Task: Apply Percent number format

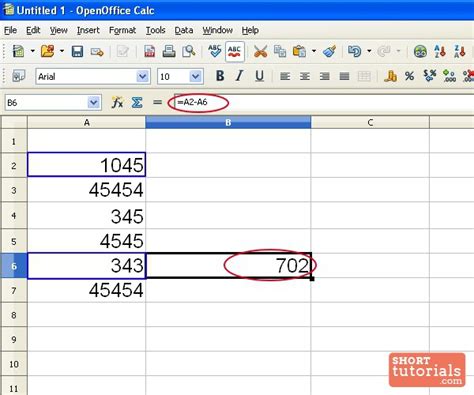Action: [x=410, y=76]
